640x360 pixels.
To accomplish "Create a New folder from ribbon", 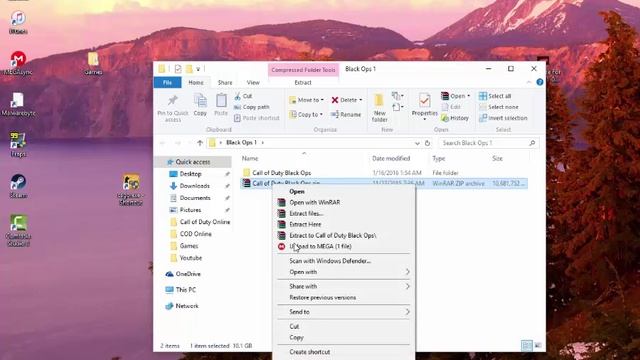I will 379,108.
